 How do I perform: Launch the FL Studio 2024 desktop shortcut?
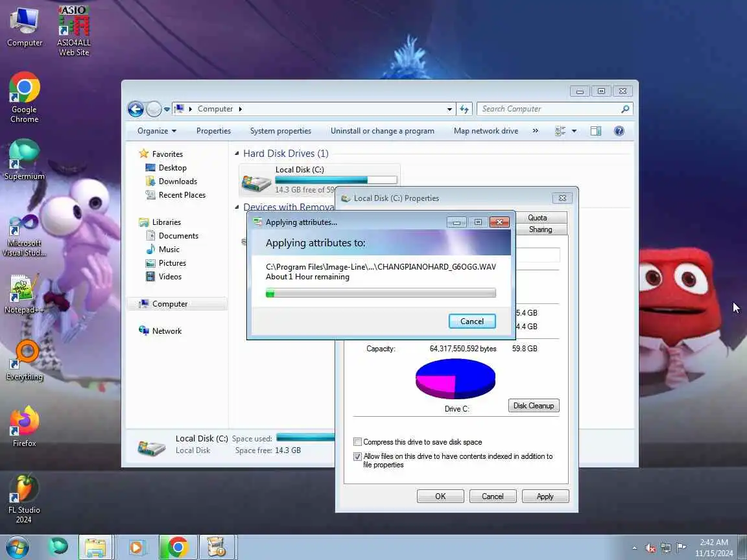24,499
